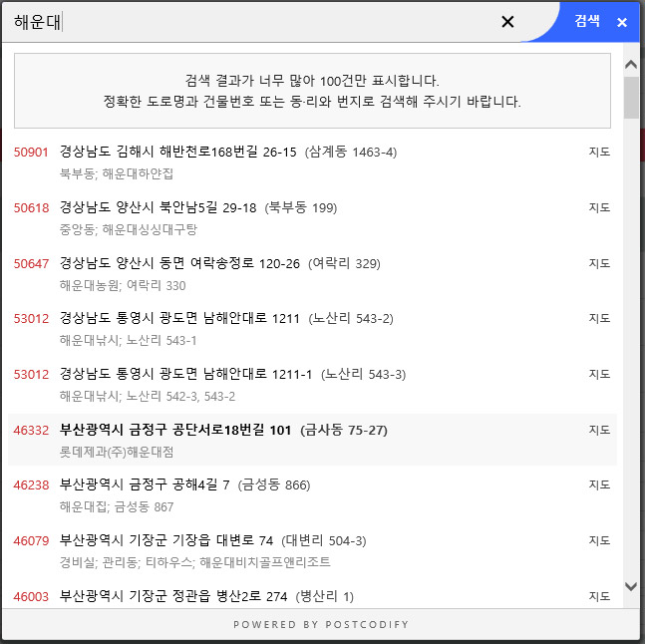
Task: Open 지도 link for 공단서로18번길 101
Action: [x=599, y=430]
